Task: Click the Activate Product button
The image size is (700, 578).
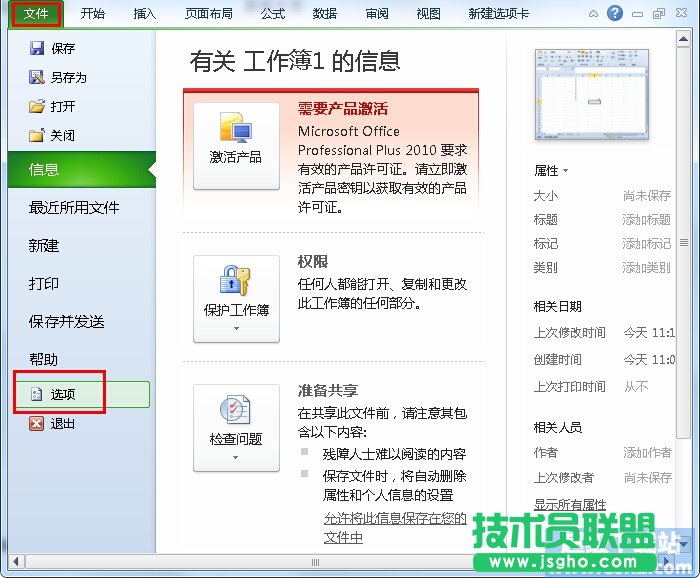Action: click(235, 145)
